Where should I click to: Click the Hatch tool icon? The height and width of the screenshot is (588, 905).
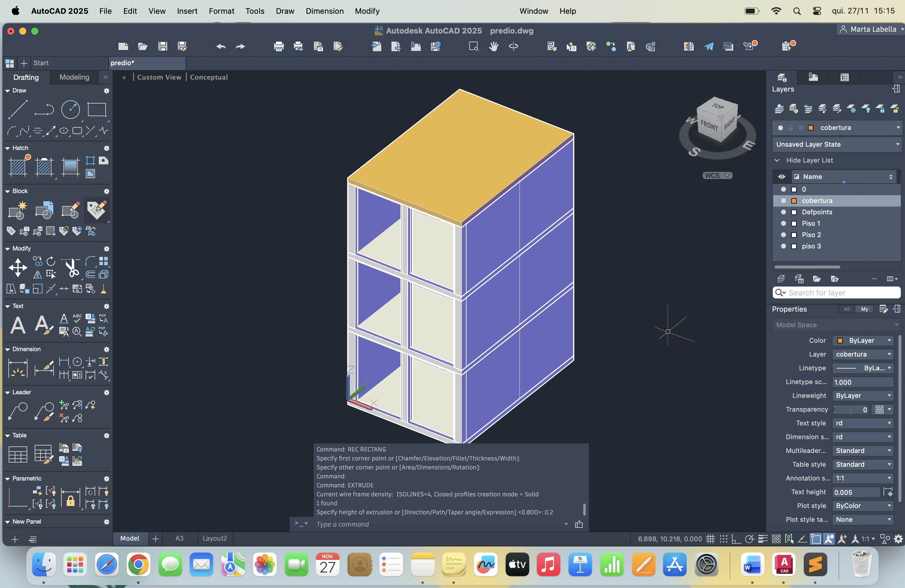[18, 166]
